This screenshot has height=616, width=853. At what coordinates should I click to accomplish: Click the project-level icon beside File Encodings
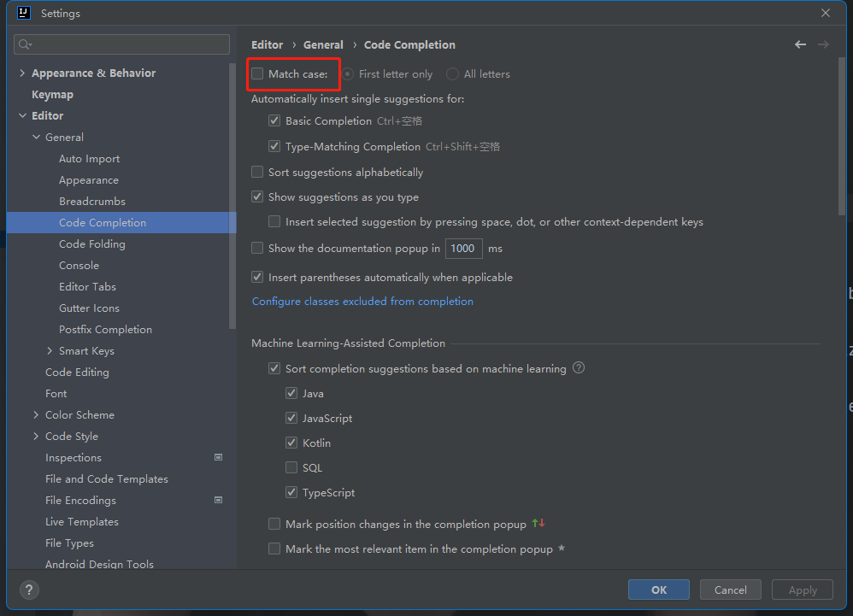point(218,500)
